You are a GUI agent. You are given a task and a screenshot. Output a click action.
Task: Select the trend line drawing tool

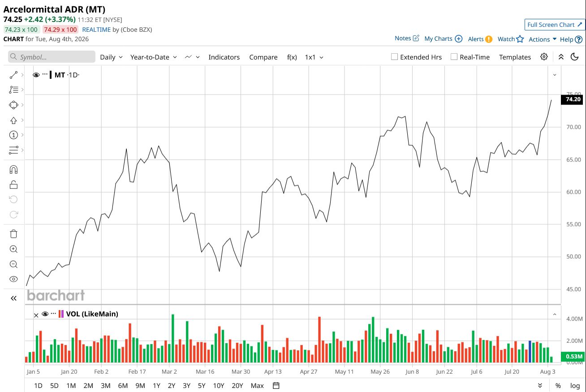click(13, 75)
